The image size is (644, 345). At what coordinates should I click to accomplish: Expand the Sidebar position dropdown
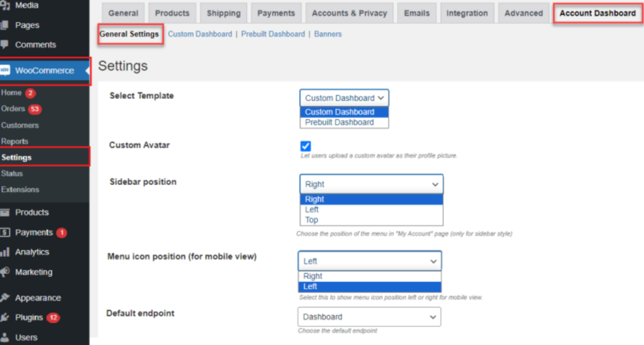pos(371,184)
